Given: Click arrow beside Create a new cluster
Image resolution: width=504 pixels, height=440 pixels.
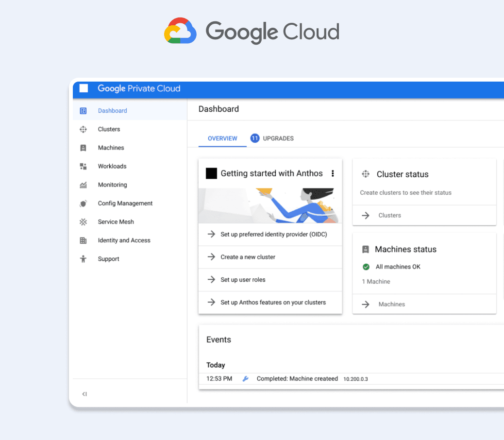Looking at the screenshot, I should point(211,256).
